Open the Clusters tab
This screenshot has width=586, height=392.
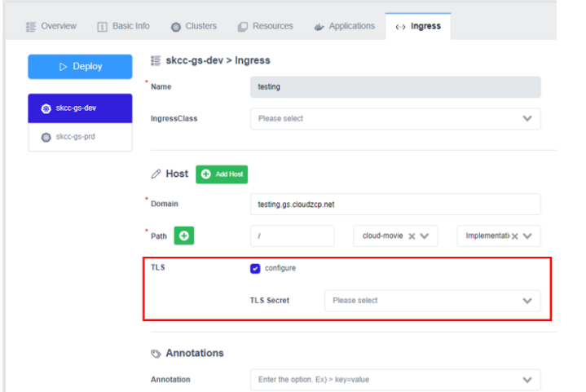pos(194,26)
